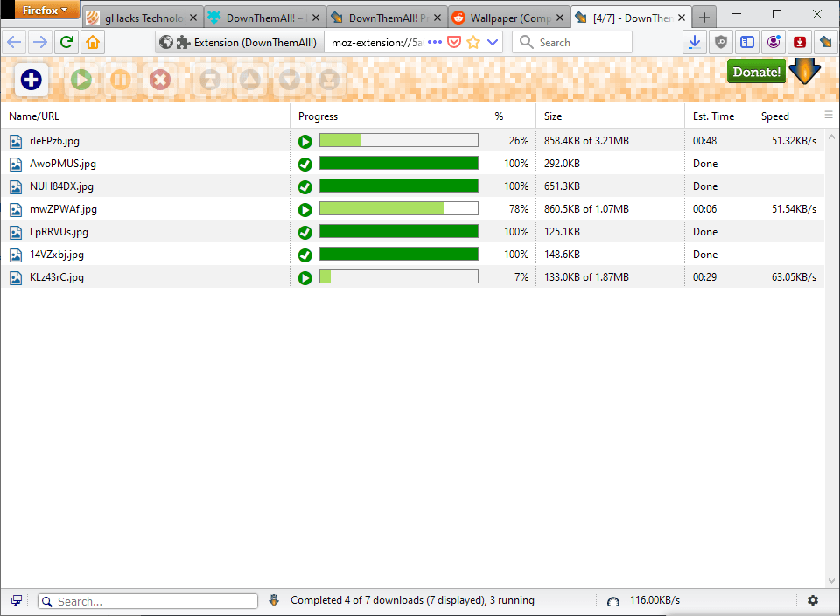
Task: Select the rleFPz6.jpg download row
Action: tap(412, 141)
